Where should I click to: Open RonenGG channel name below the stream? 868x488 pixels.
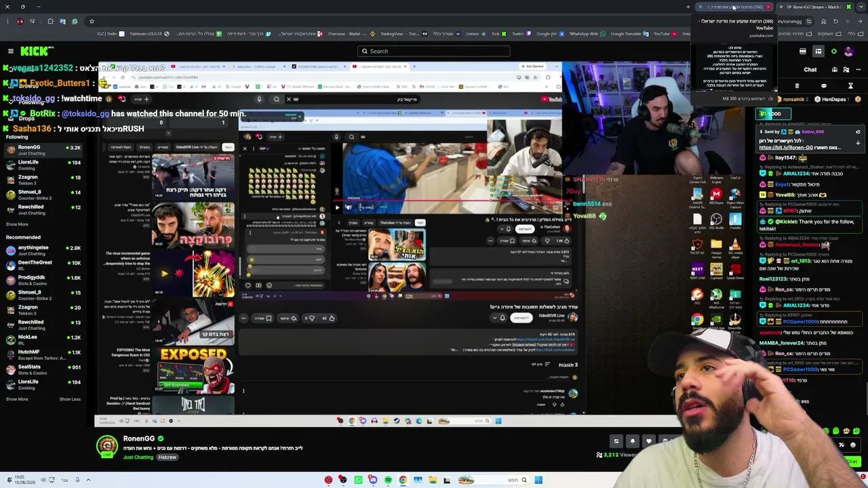click(139, 439)
